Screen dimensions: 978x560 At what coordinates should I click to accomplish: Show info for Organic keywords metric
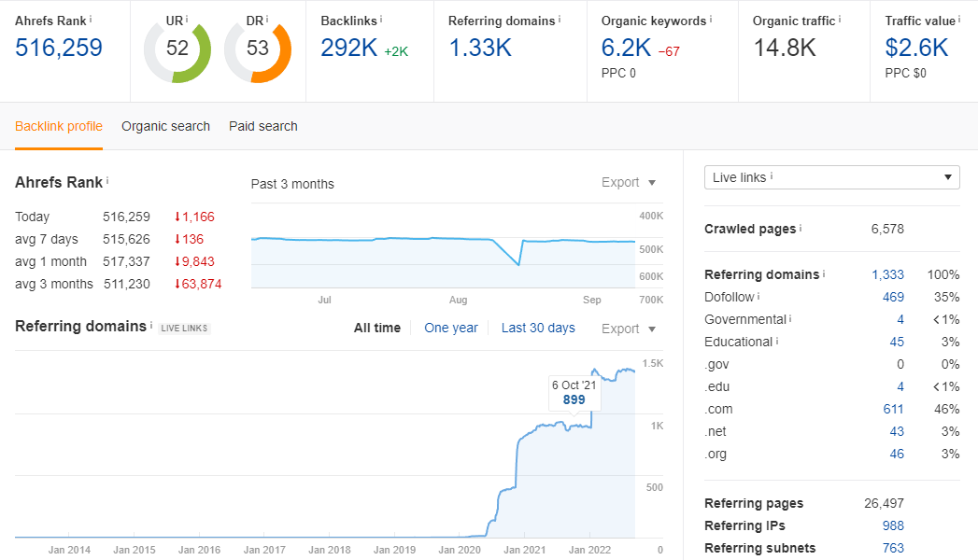(x=711, y=20)
